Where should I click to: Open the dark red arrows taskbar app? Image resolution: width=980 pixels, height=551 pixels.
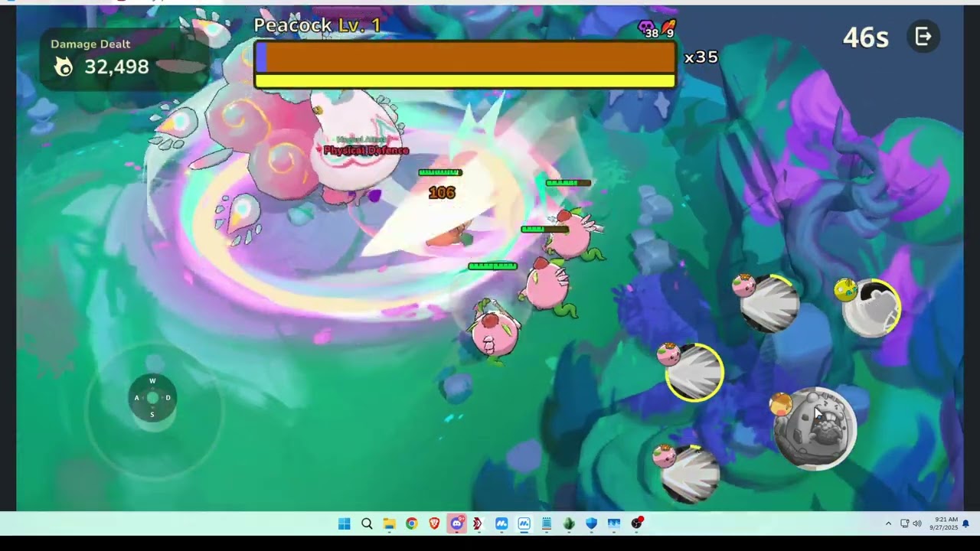[x=478, y=523]
